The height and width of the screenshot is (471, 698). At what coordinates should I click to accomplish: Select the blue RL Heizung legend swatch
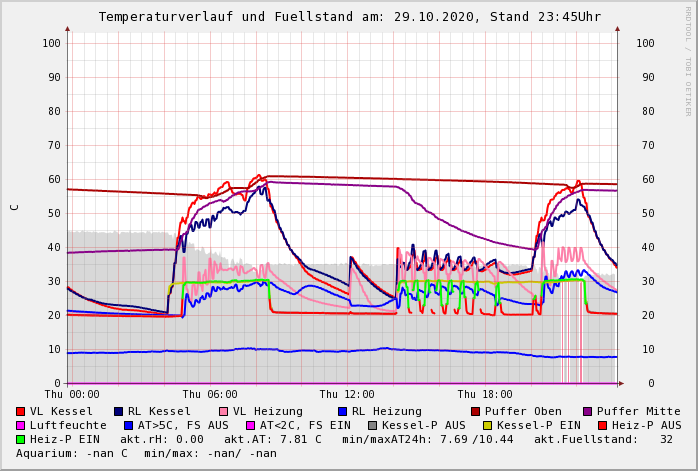coord(342,411)
